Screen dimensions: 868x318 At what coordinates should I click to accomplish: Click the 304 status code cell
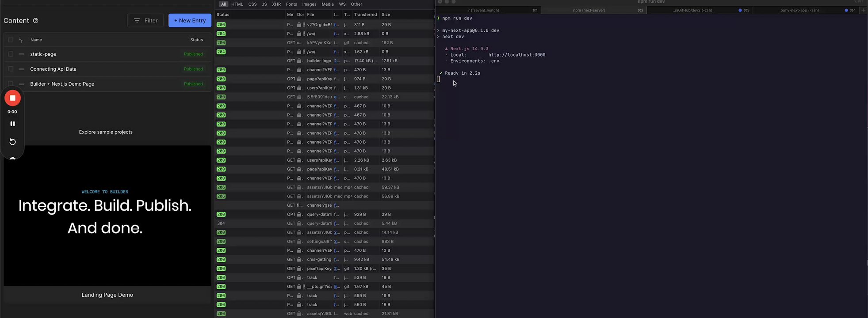[x=221, y=223]
